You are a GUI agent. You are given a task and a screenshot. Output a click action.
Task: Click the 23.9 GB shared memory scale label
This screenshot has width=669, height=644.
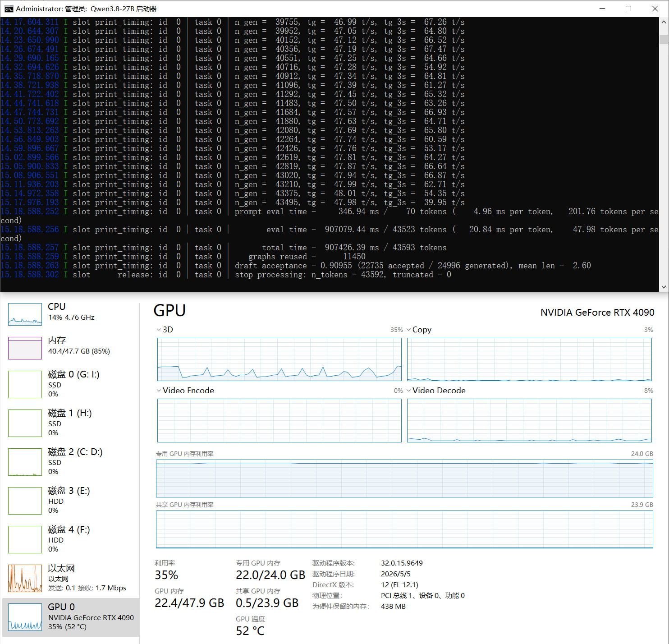click(x=642, y=505)
